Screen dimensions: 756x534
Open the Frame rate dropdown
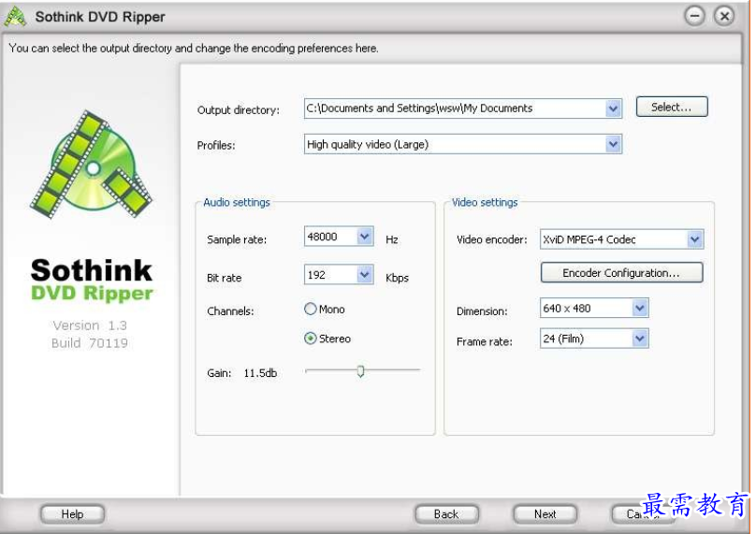click(x=640, y=339)
